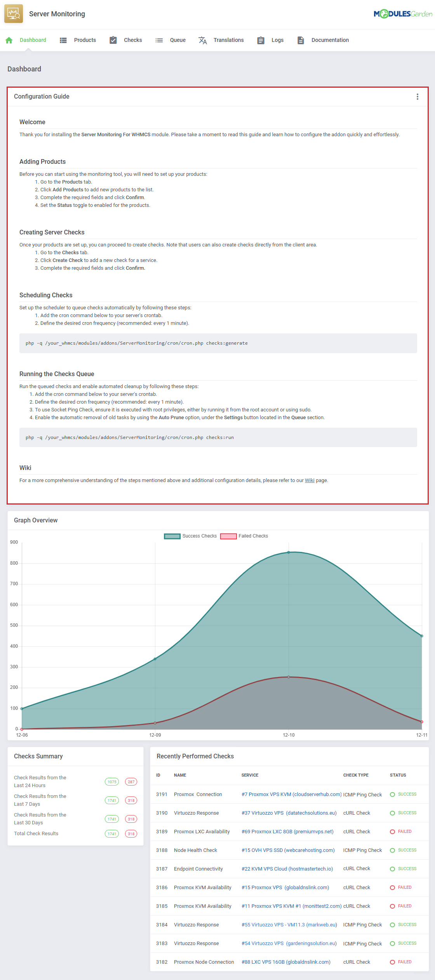Click the 1741 badge for Total Check Results

click(x=112, y=834)
